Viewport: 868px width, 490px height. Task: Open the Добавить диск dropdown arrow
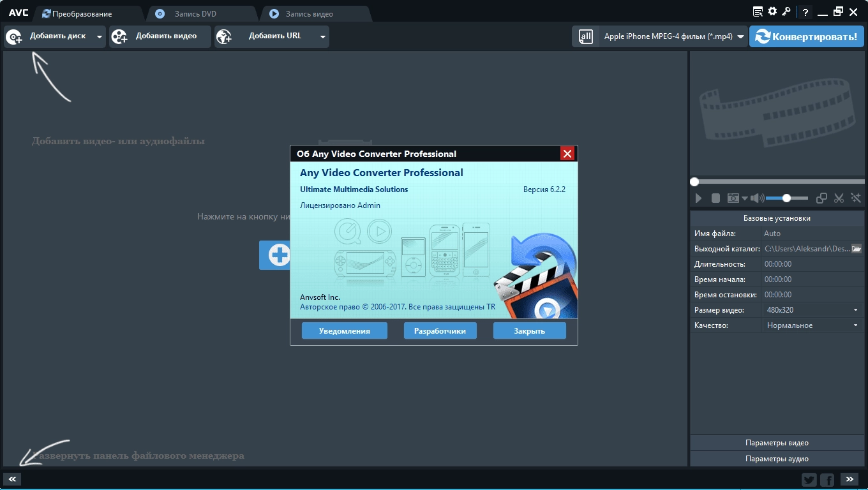pyautogui.click(x=99, y=37)
